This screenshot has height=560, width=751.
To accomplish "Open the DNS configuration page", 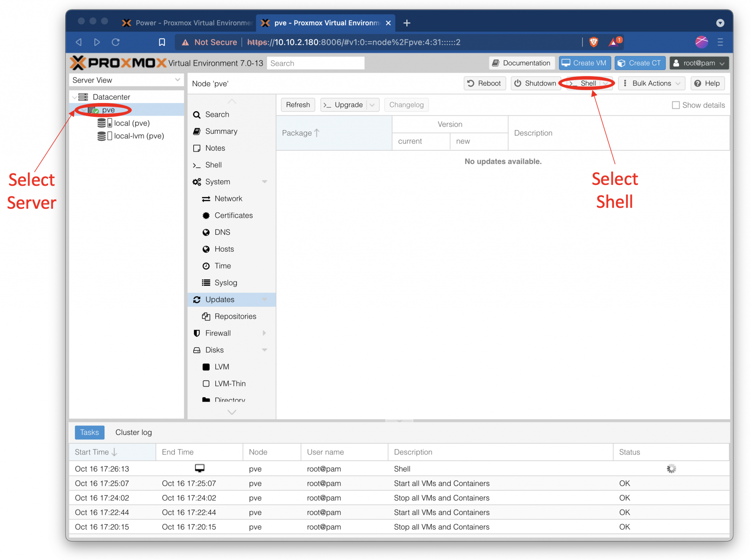I will [x=222, y=232].
